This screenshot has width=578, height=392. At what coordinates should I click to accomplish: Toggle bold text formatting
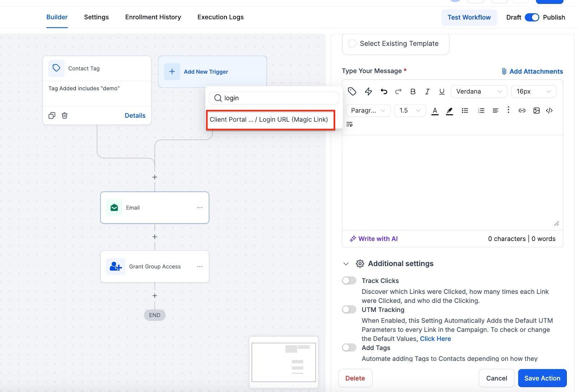tap(413, 92)
